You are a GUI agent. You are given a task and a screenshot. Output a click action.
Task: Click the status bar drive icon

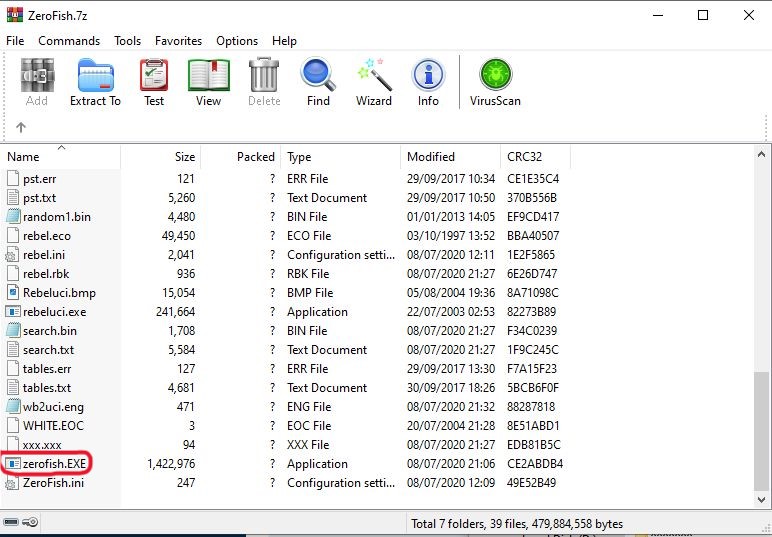pos(12,523)
